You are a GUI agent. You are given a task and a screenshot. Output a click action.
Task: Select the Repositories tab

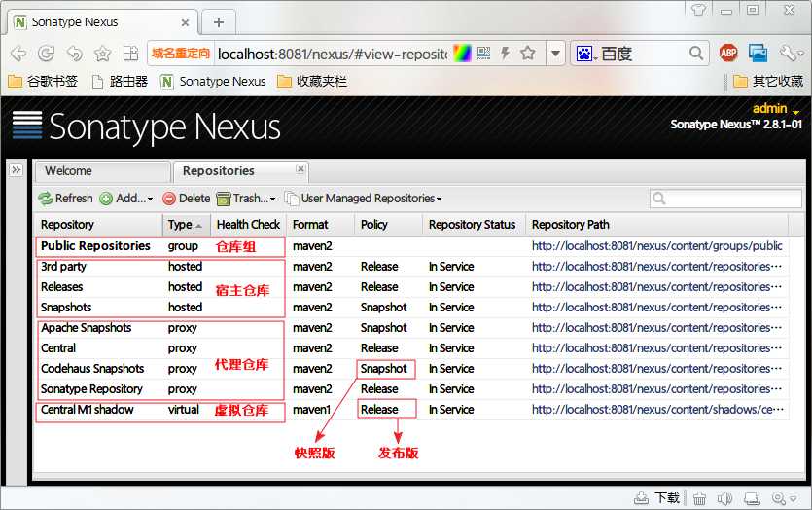coord(219,171)
